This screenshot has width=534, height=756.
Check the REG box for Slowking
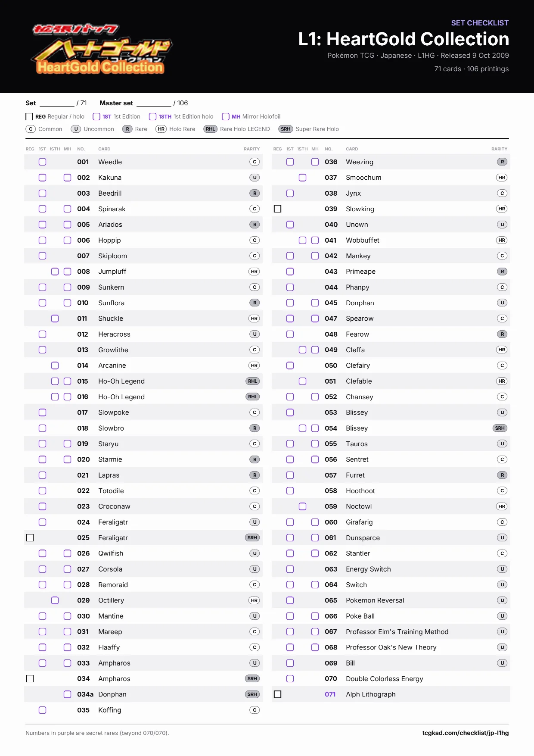[278, 209]
